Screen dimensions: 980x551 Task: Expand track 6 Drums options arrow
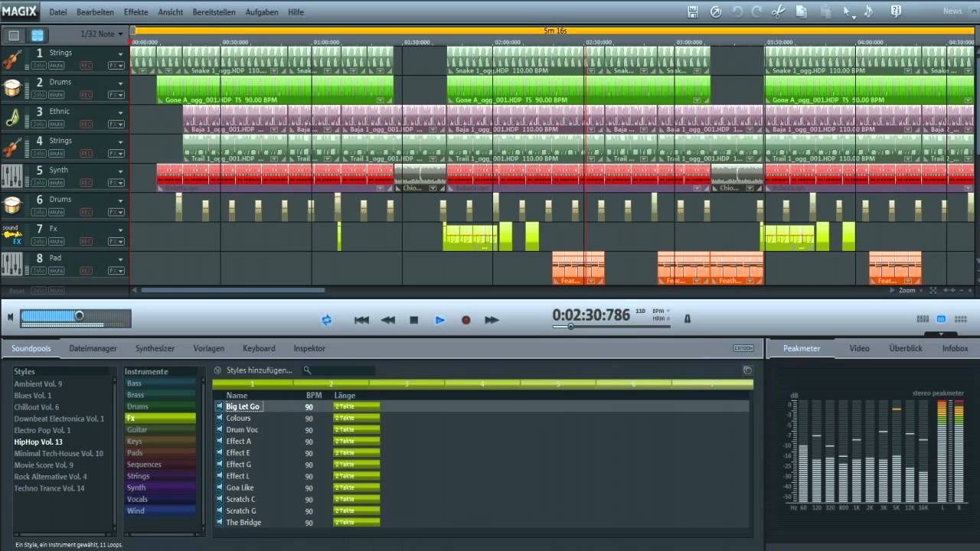coord(120,201)
